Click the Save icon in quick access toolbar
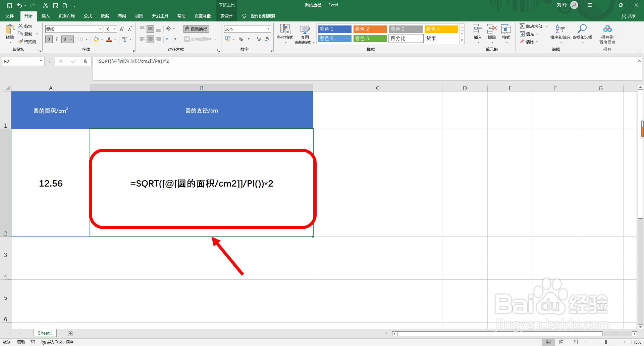The width and height of the screenshot is (644, 346). point(10,5)
